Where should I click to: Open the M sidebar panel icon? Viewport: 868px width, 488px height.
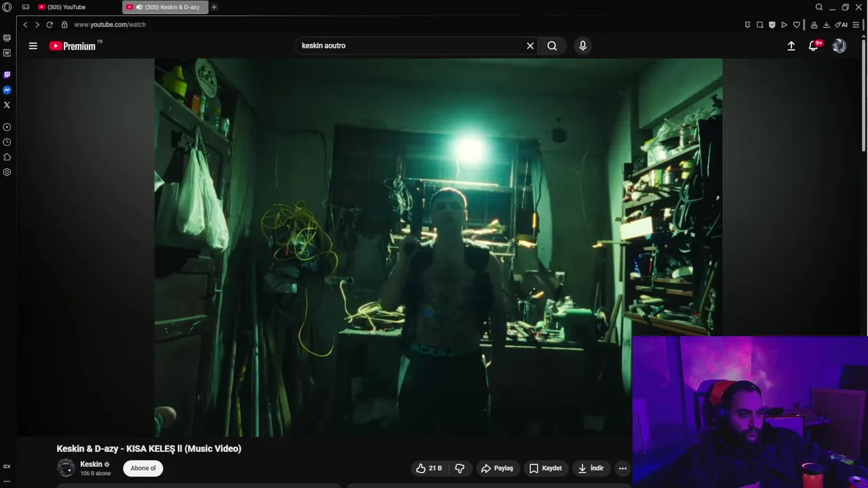(x=7, y=53)
